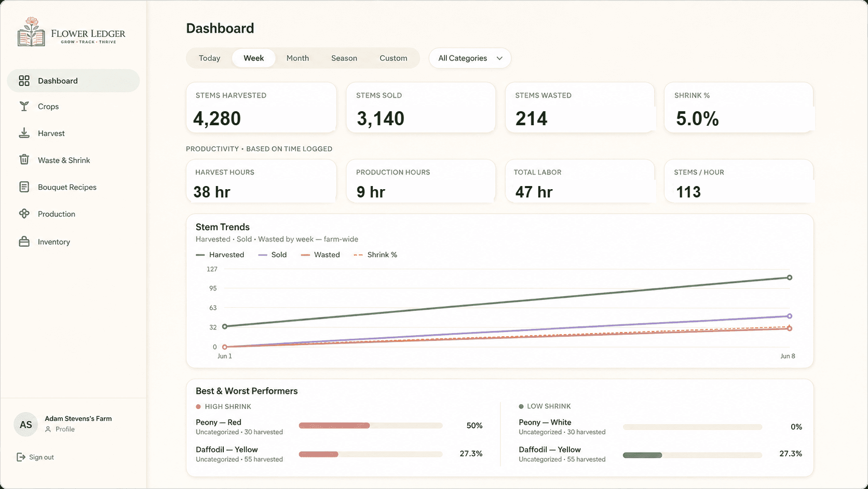
Task: Switch to Season time range
Action: point(344,58)
